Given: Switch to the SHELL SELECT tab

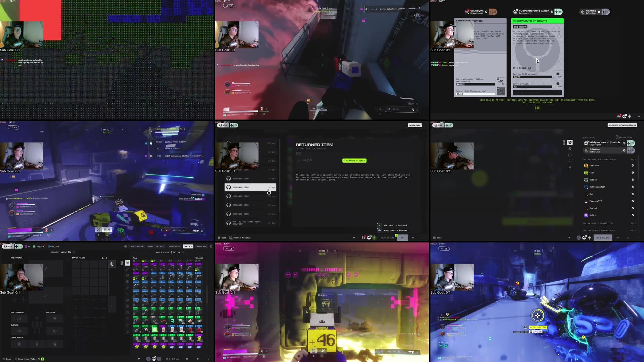Looking at the screenshot, I should click(x=156, y=246).
